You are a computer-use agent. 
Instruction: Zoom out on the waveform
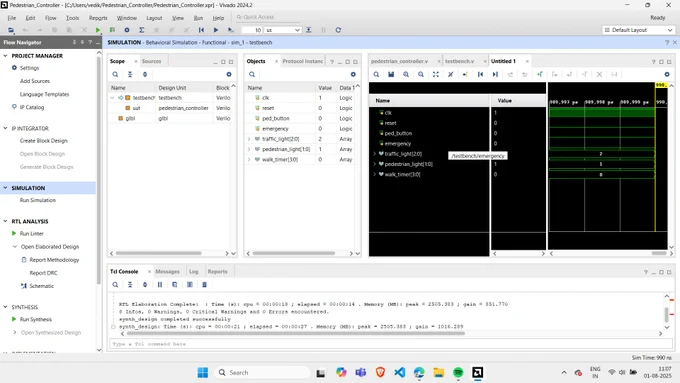pyautogui.click(x=421, y=74)
